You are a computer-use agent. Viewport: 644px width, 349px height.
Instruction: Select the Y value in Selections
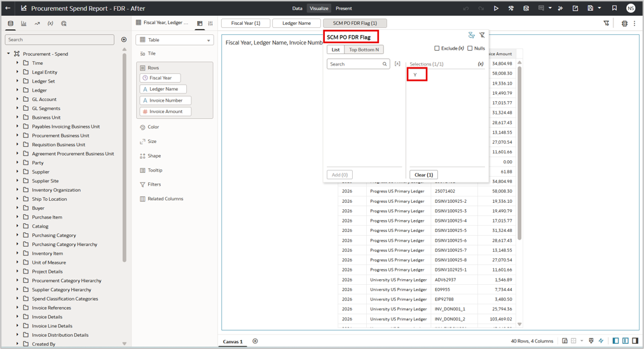tap(416, 75)
